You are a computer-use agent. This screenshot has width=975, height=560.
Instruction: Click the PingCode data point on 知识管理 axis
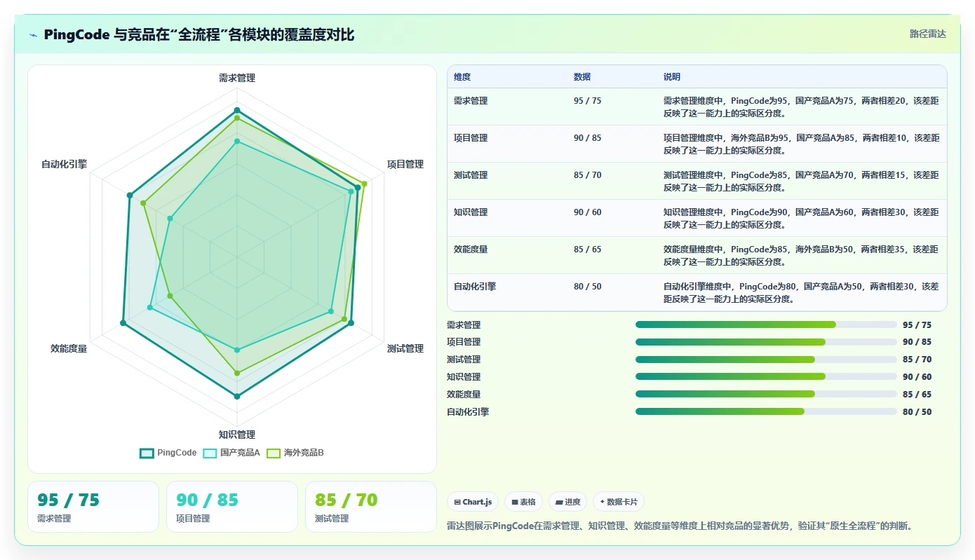237,397
